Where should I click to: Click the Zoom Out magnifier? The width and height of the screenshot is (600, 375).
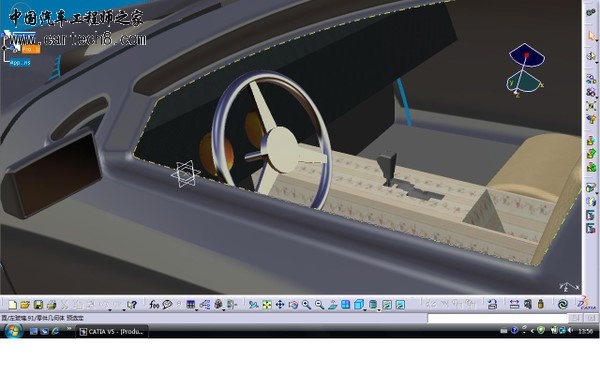click(x=319, y=305)
